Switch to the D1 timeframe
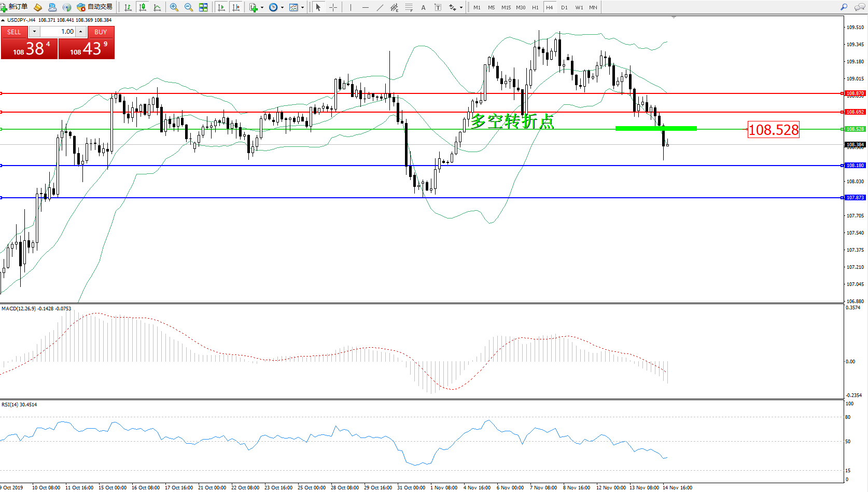The height and width of the screenshot is (492, 868). [x=564, y=7]
